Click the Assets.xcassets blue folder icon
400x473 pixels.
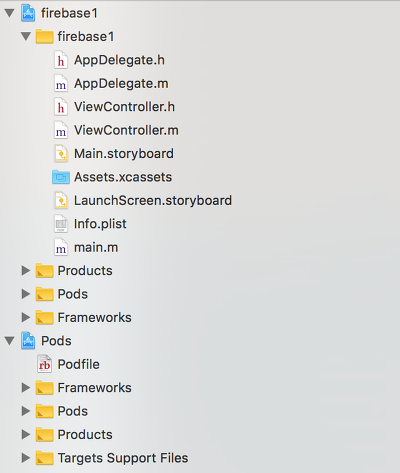pyautogui.click(x=61, y=177)
